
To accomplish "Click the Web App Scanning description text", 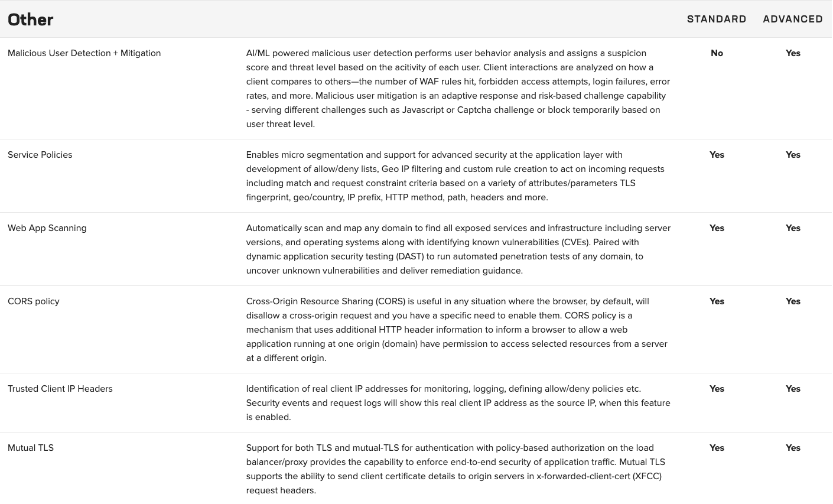I will (x=458, y=249).
